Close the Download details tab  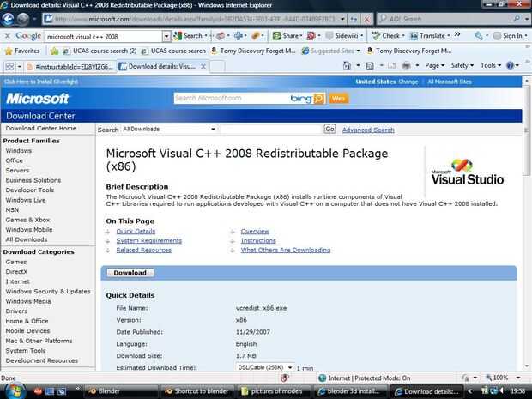[x=203, y=67]
